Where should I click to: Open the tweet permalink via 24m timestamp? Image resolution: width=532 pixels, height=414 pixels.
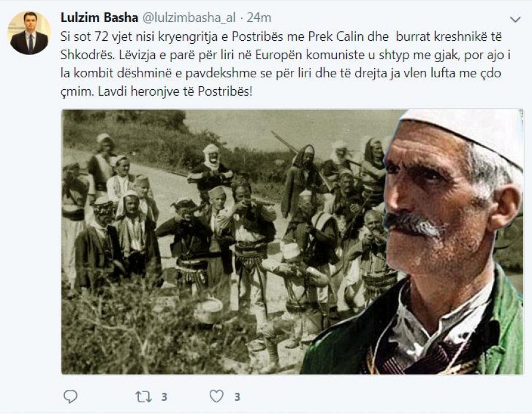(x=259, y=18)
